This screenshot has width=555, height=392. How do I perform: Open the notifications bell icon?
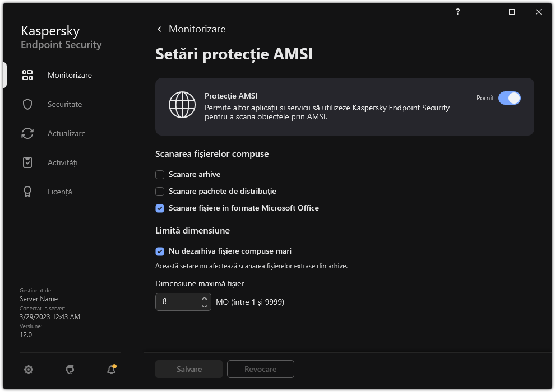[111, 369]
